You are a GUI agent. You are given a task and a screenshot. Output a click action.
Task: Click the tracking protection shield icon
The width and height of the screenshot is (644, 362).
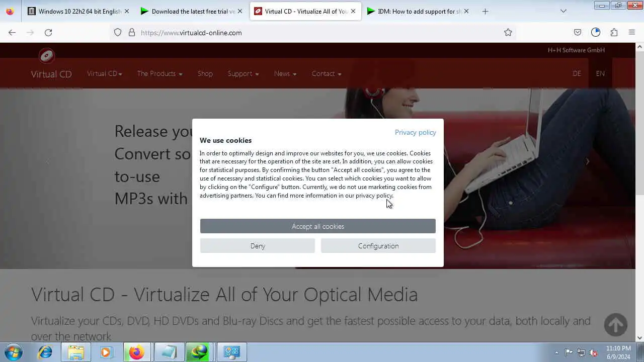(x=118, y=32)
